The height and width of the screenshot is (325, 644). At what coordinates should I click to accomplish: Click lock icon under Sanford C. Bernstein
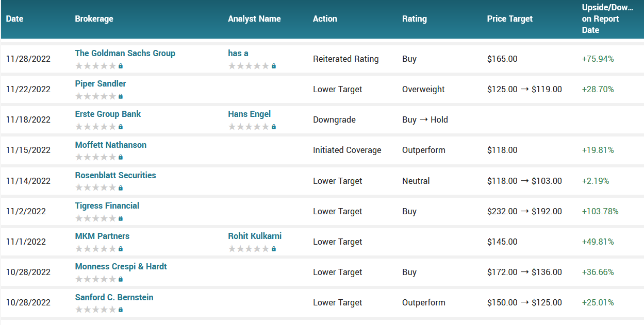click(x=121, y=310)
